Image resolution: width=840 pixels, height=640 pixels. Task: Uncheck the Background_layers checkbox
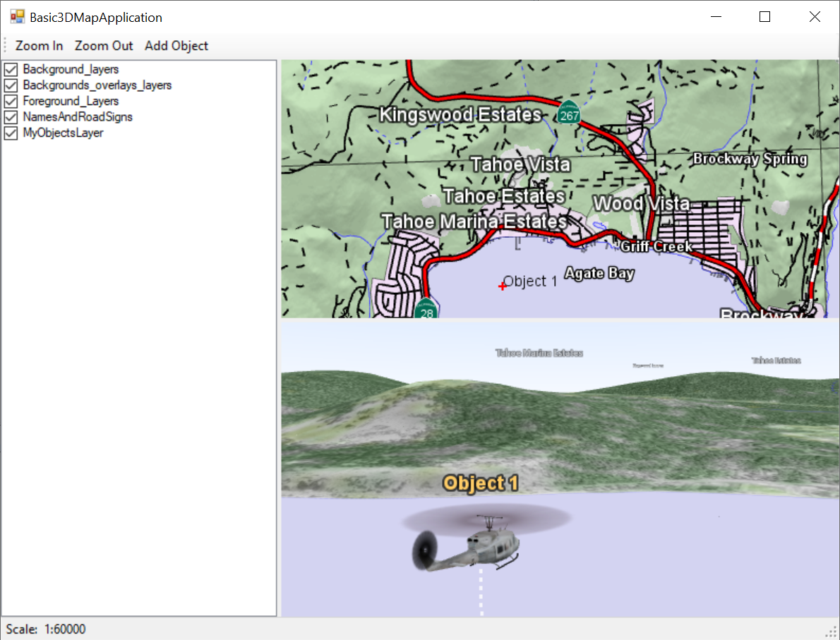(x=11, y=69)
